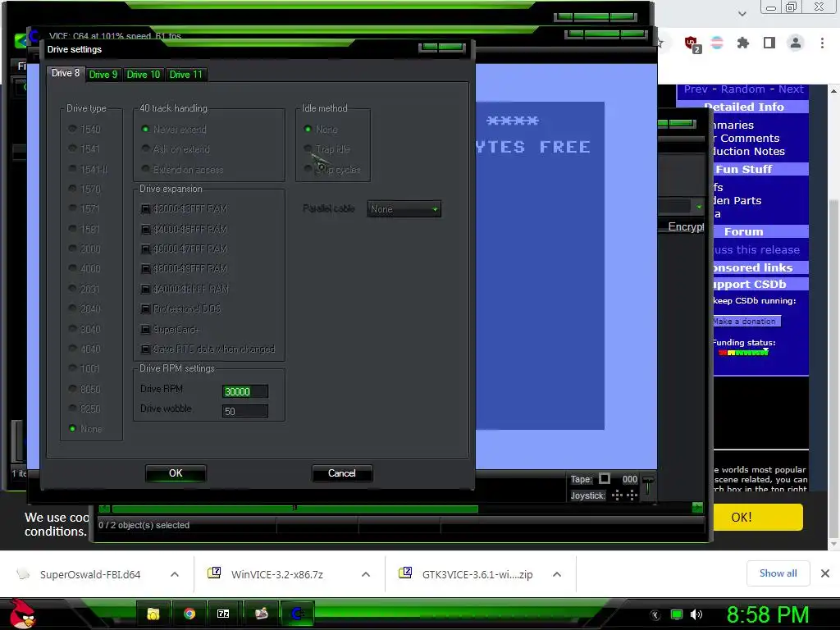
Task: Click yellow OK! cookie button
Action: [757, 517]
